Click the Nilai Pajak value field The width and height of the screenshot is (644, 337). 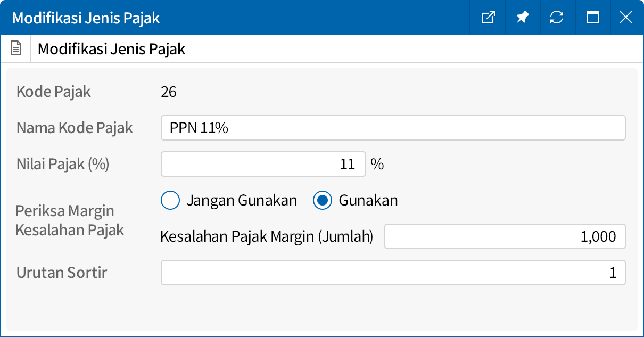pos(263,163)
